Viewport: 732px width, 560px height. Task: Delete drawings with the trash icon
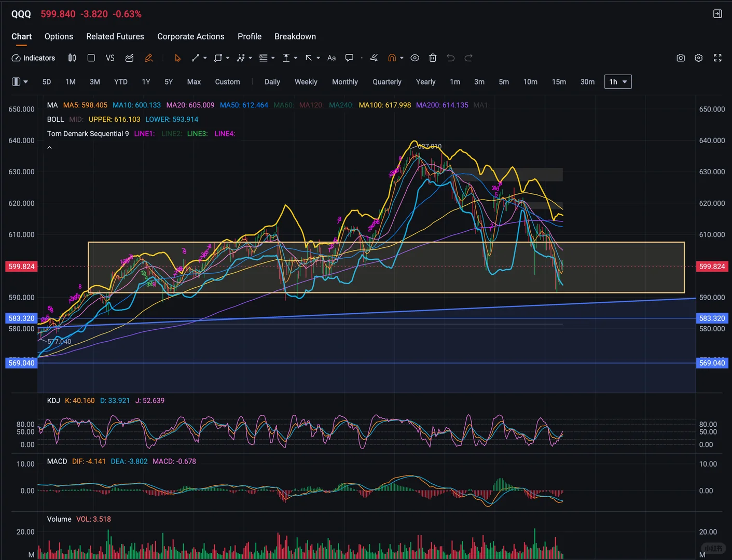pyautogui.click(x=433, y=58)
